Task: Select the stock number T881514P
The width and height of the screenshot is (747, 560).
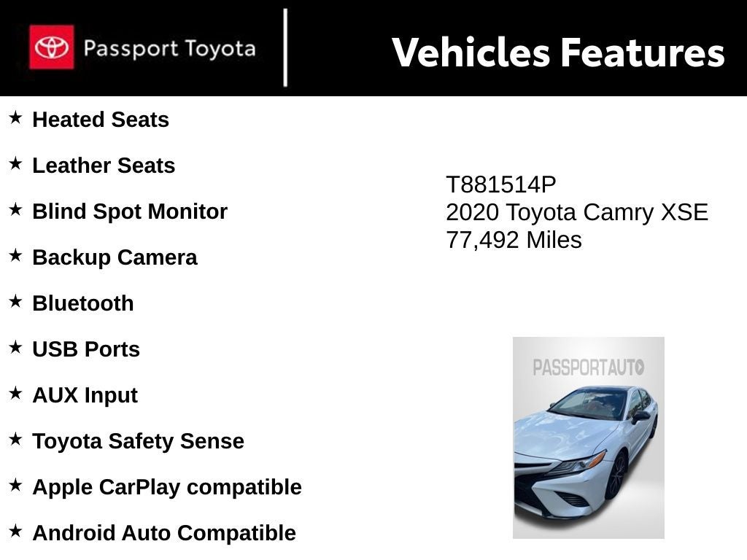Action: pyautogui.click(x=500, y=185)
